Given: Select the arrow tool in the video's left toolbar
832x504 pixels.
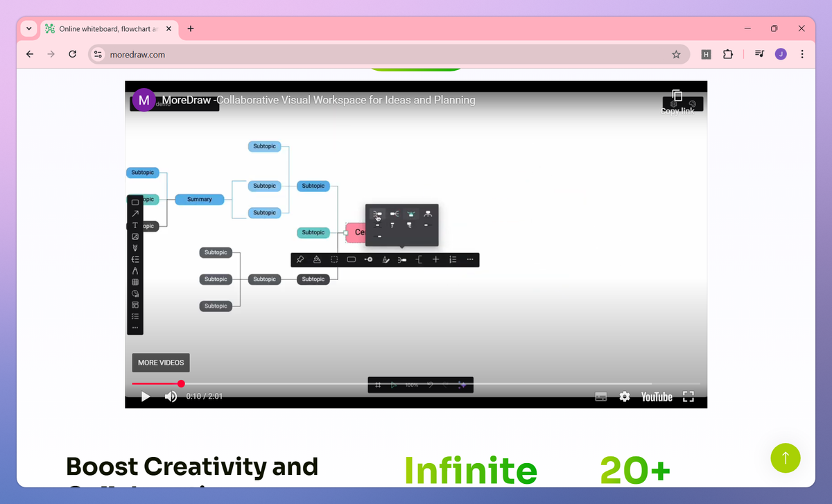Looking at the screenshot, I should 135,214.
